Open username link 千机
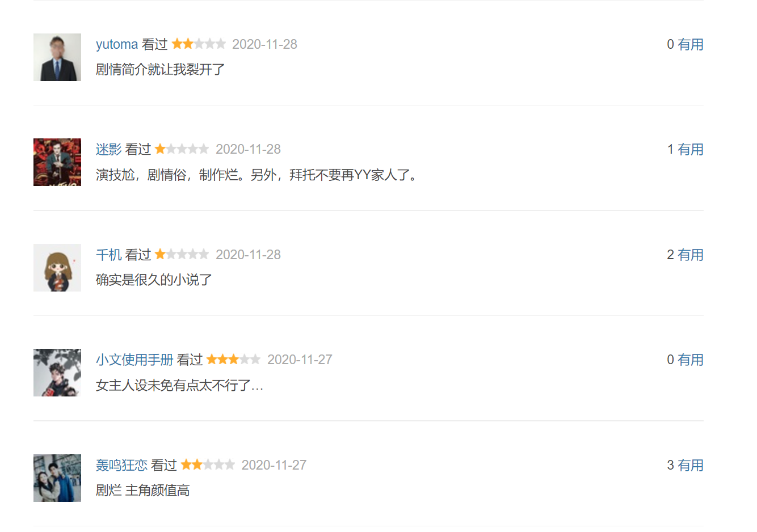This screenshot has width=757, height=532. coord(109,255)
